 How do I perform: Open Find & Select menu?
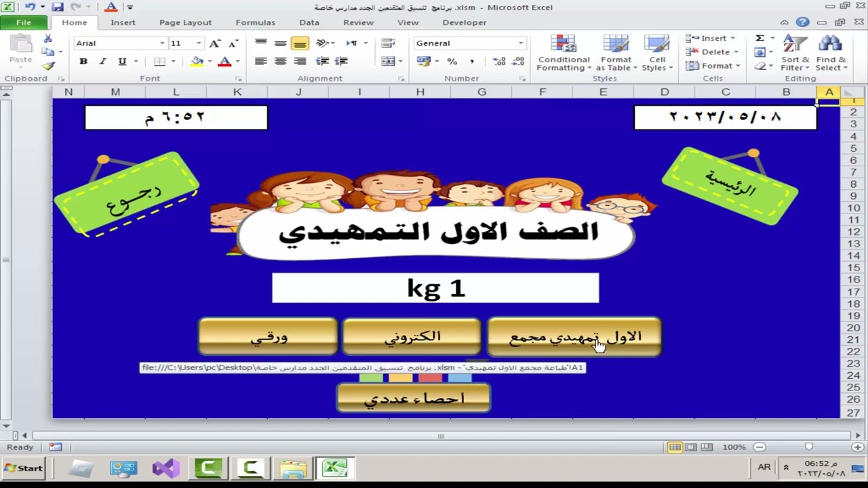[830, 53]
